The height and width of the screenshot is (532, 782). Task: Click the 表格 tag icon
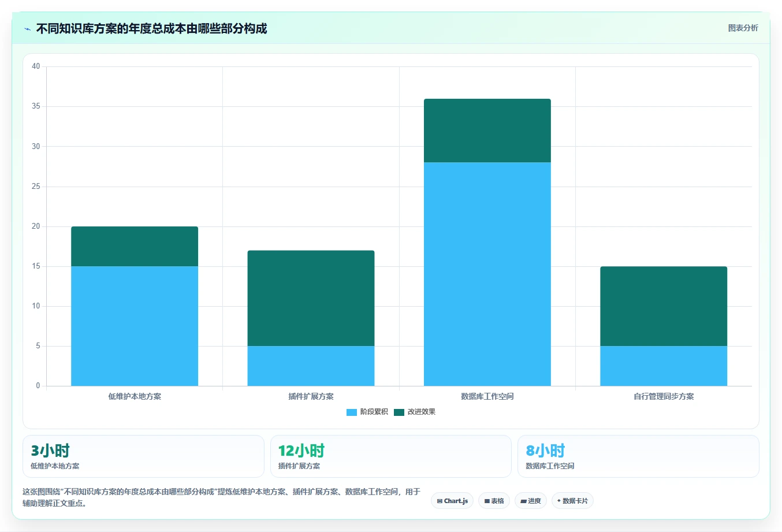click(x=487, y=501)
